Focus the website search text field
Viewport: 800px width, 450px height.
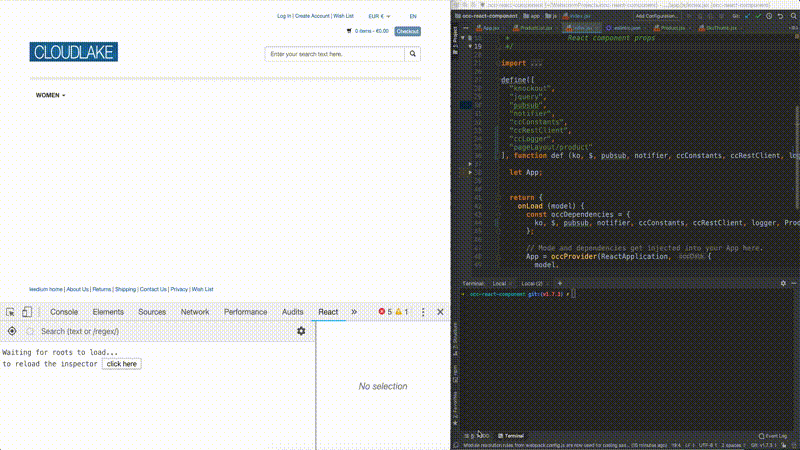(335, 54)
